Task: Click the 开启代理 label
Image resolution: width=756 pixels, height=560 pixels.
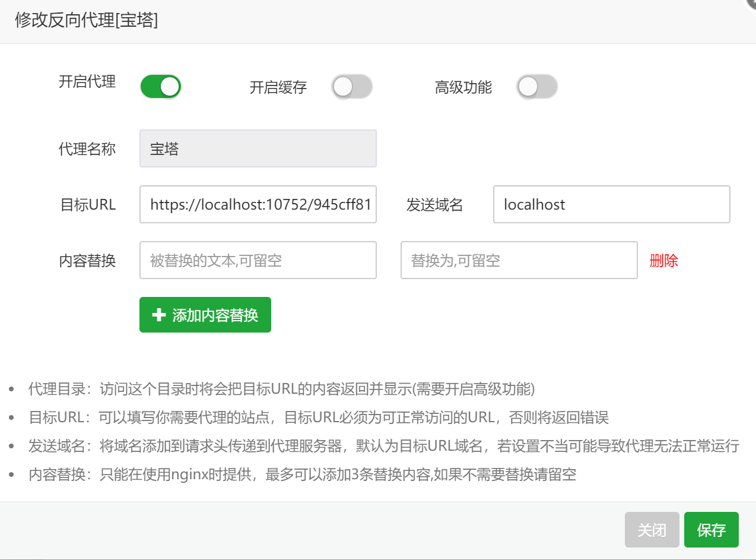Action: point(87,81)
